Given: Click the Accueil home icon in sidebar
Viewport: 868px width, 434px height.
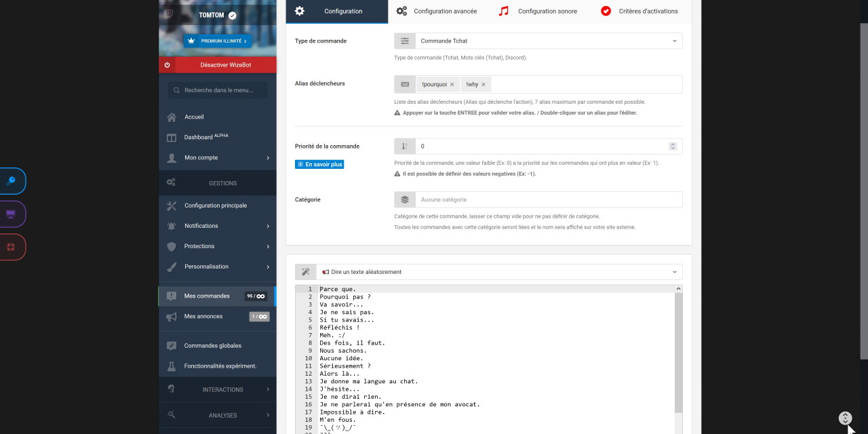Looking at the screenshot, I should [172, 117].
